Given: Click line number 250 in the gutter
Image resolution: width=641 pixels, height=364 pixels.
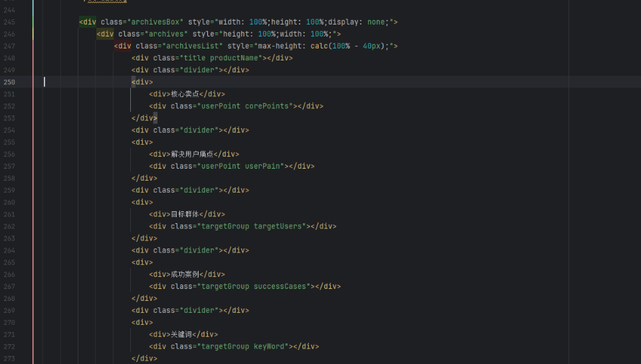Looking at the screenshot, I should [x=9, y=82].
